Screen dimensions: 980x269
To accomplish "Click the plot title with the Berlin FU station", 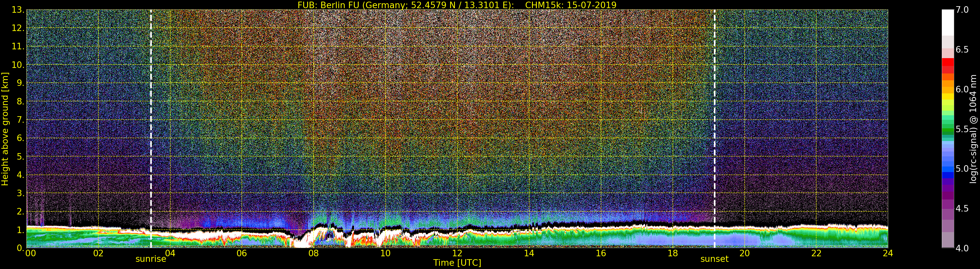I will coord(457,5).
